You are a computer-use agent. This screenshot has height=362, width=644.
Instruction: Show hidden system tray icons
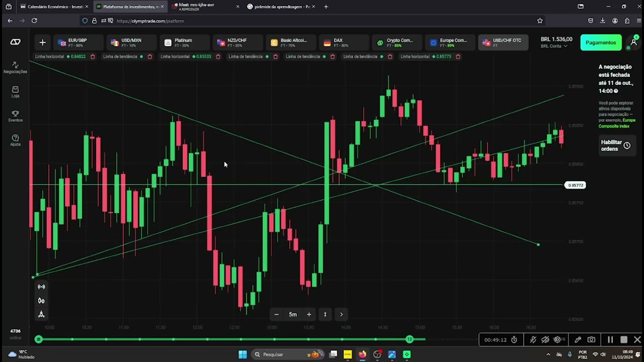(548, 354)
